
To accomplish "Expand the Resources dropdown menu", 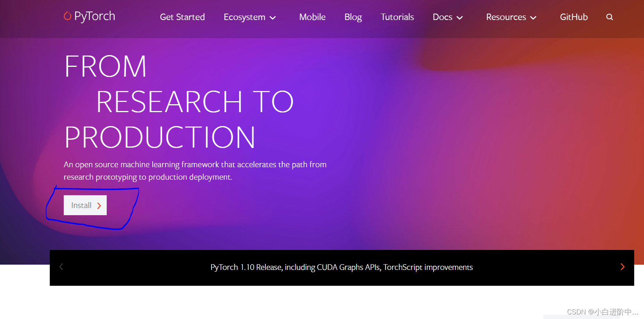I will 511,17.
